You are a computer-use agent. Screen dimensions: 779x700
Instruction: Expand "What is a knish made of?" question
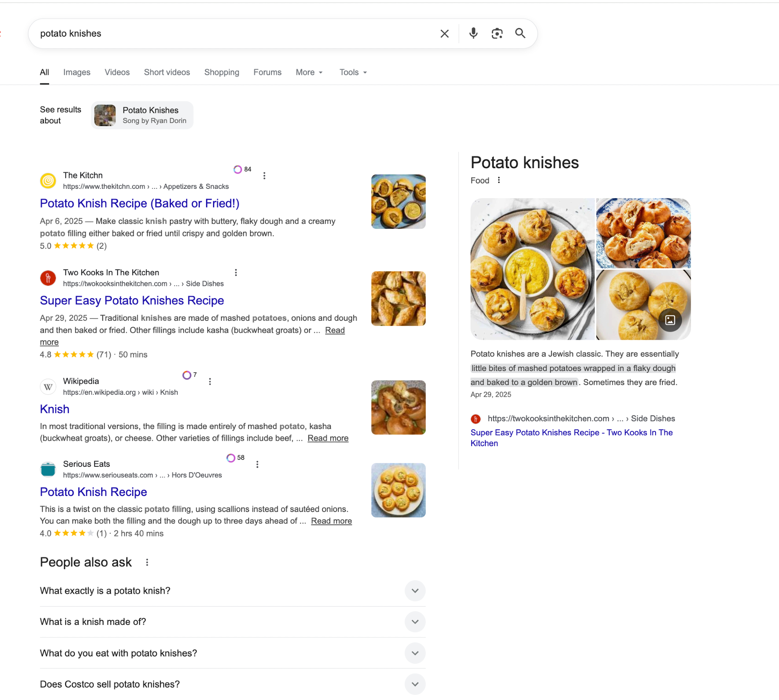(415, 622)
